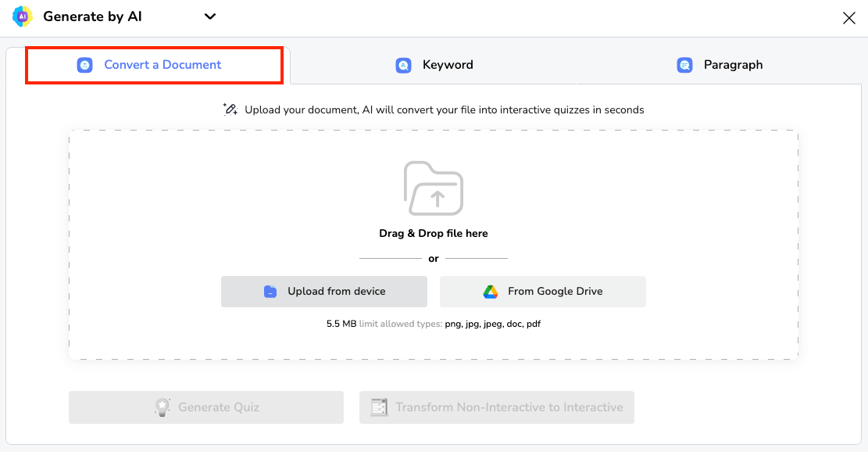Click the blue file icon on Upload from device
The image size is (868, 452).
point(270,291)
